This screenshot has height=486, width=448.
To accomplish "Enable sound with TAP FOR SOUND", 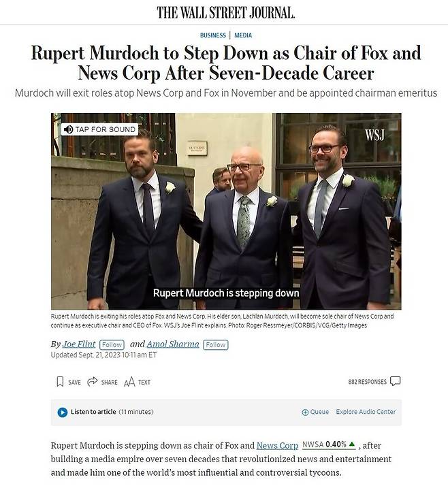I will point(99,129).
